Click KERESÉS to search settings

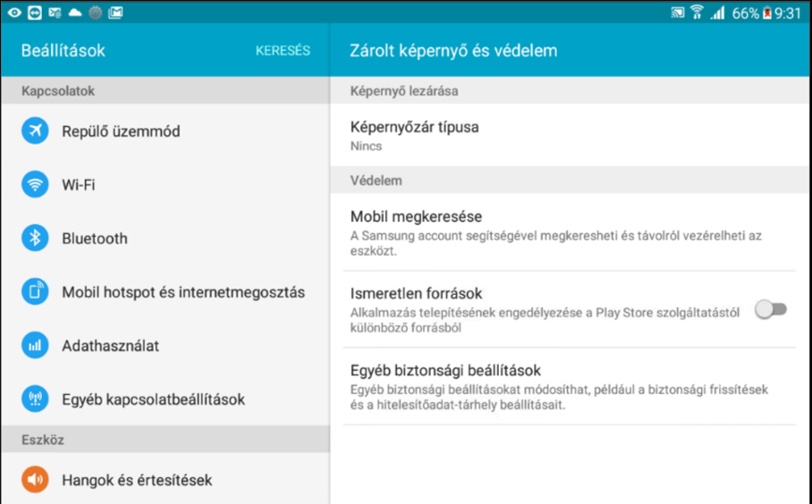[x=283, y=50]
